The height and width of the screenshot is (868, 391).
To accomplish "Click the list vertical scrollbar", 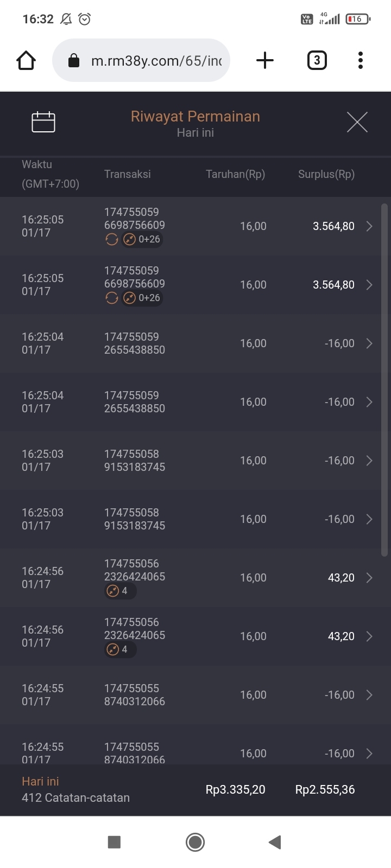I will pyautogui.click(x=384, y=380).
